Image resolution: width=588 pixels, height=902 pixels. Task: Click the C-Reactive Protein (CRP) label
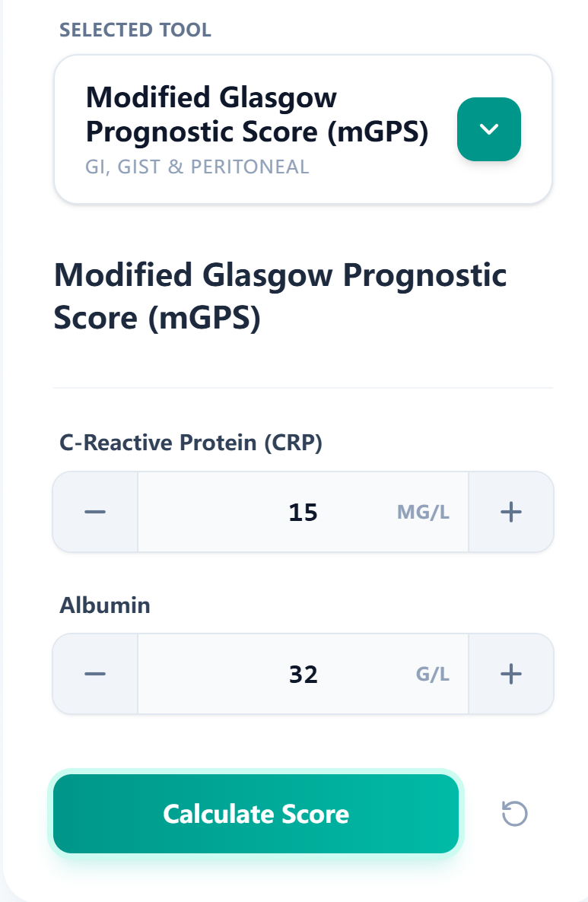pos(191,443)
